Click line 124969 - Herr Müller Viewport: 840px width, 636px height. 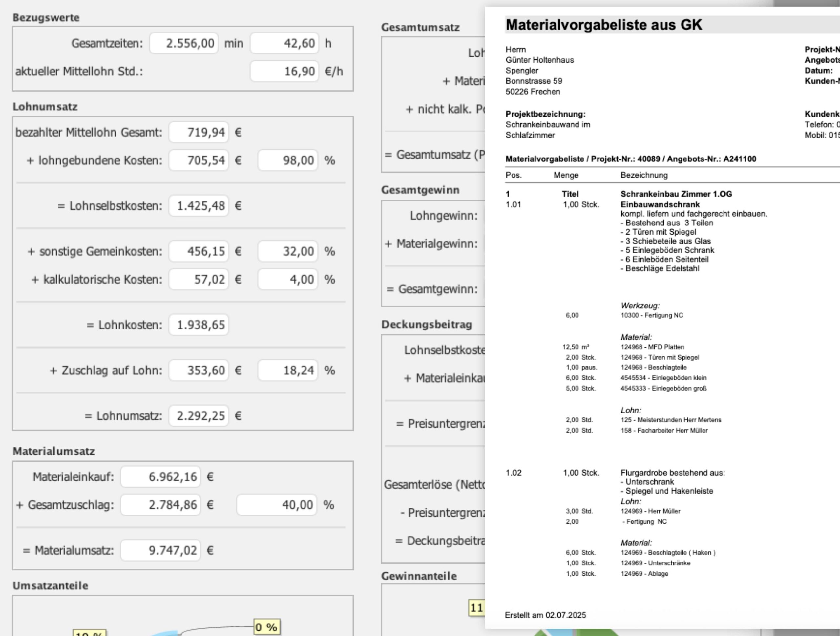(650, 511)
